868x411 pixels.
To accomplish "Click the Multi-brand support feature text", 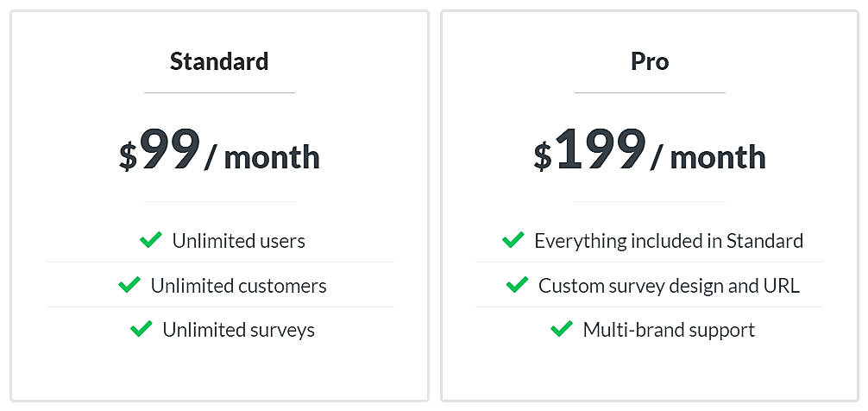I will 669,330.
